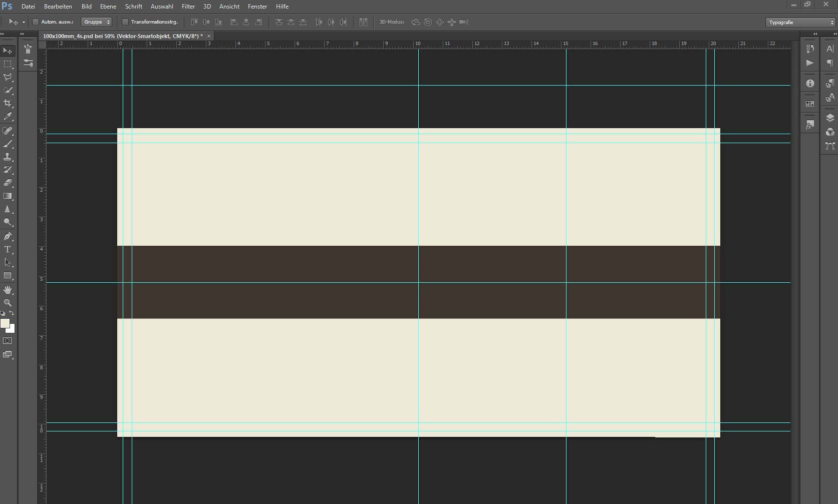Screen dimensions: 838x504
Task: Open the Filter menu
Action: click(x=188, y=7)
